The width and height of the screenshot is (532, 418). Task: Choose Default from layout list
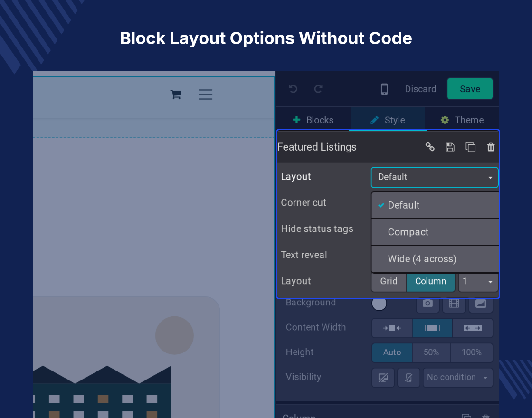[x=435, y=205]
